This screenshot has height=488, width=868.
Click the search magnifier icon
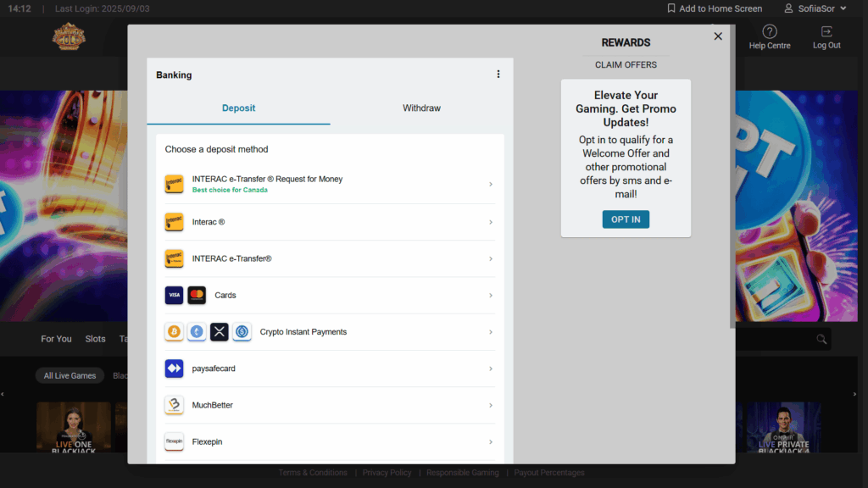pos(821,339)
